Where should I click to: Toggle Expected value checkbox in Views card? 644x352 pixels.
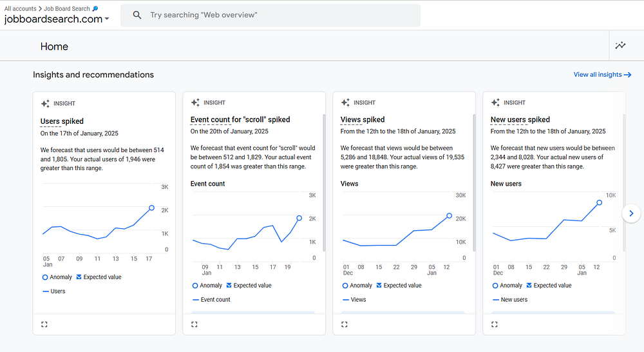pos(379,286)
